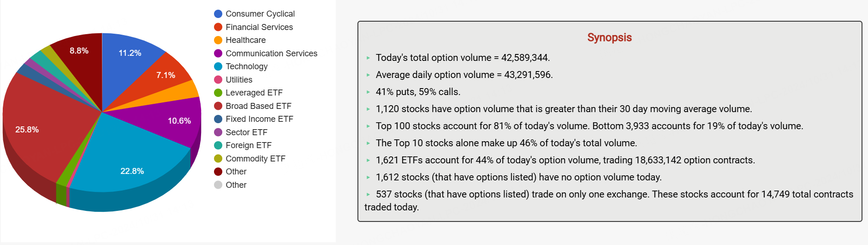Click the Commodity ETF legend dot
This screenshot has width=868, height=245.
click(x=218, y=159)
